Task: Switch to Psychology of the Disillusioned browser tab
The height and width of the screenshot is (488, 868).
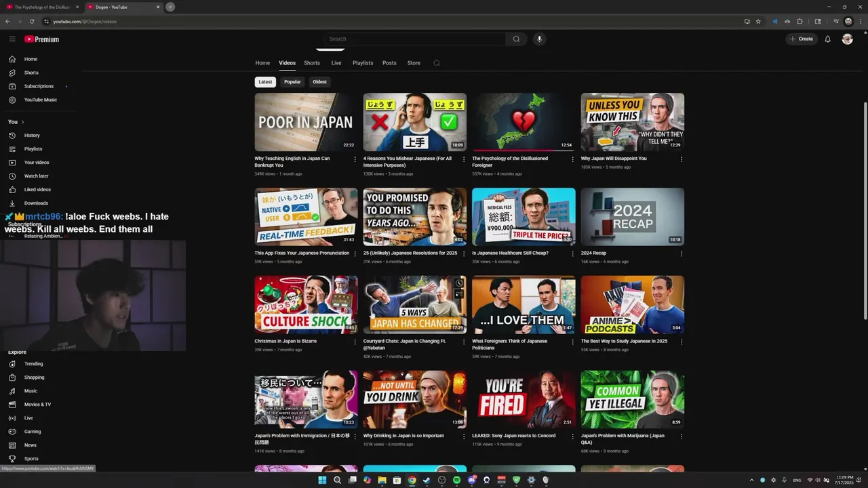Action: tap(41, 7)
